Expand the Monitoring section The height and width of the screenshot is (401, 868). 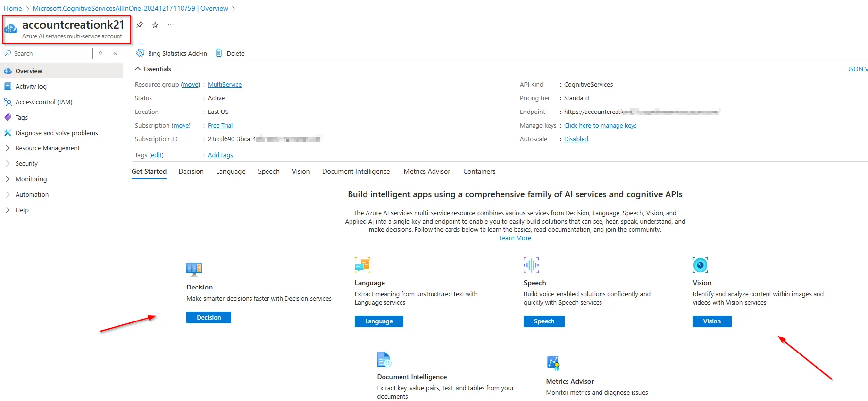click(x=31, y=179)
